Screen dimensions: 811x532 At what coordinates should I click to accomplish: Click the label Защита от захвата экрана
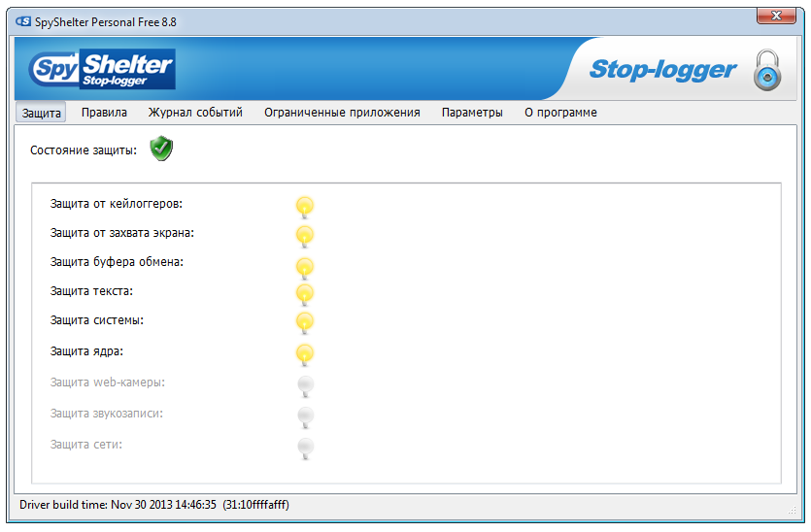pyautogui.click(x=122, y=233)
